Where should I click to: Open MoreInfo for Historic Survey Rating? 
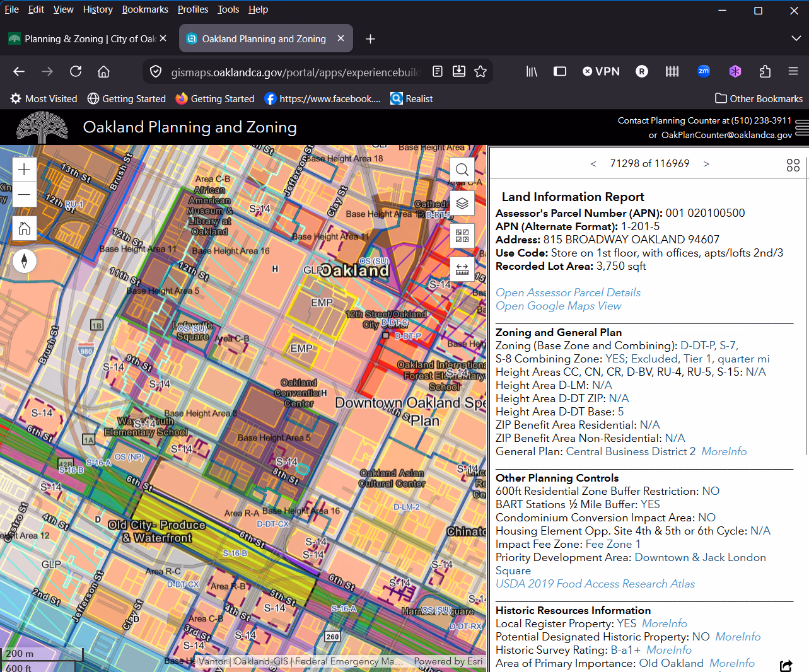click(669, 650)
